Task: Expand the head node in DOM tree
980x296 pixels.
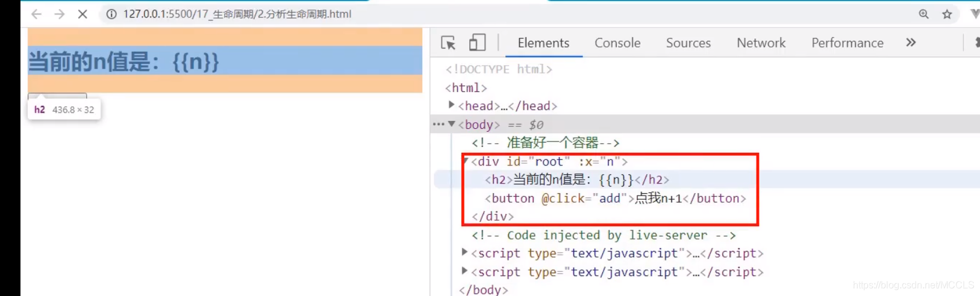Action: (x=451, y=105)
